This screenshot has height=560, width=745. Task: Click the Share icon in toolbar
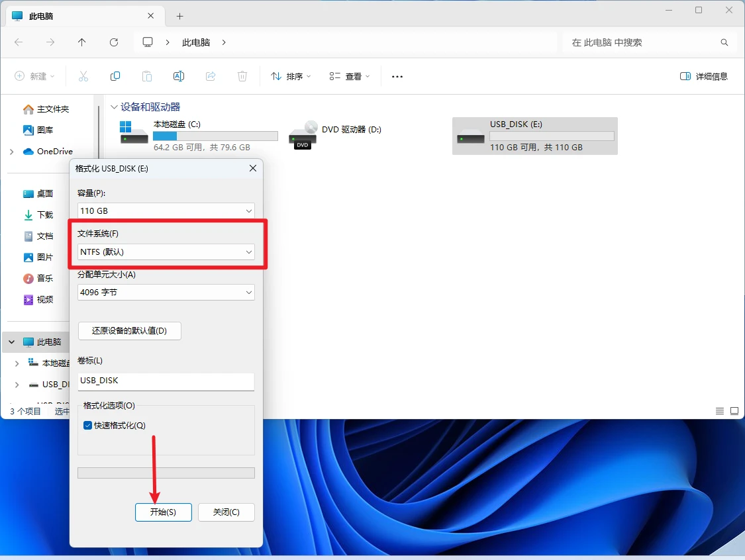[211, 76]
